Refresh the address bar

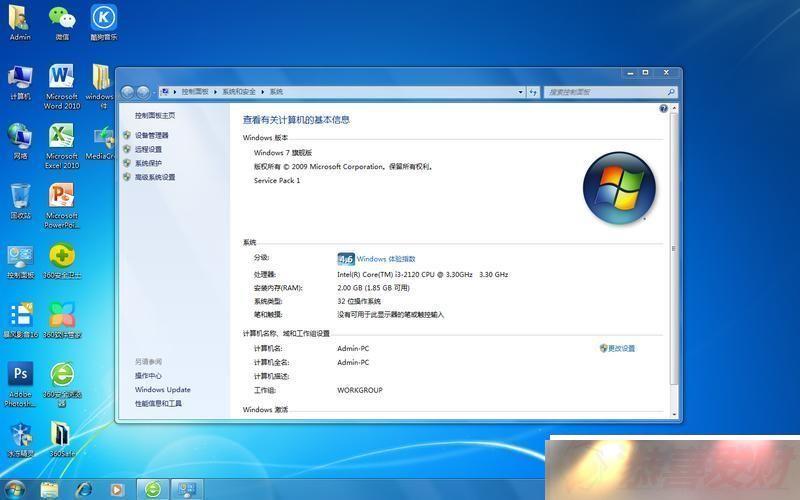point(533,92)
